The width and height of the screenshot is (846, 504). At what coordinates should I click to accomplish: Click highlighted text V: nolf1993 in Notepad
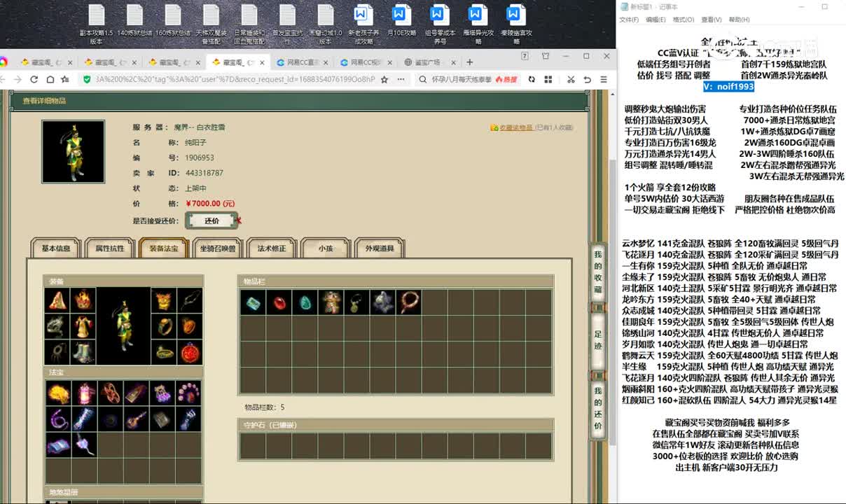728,86
